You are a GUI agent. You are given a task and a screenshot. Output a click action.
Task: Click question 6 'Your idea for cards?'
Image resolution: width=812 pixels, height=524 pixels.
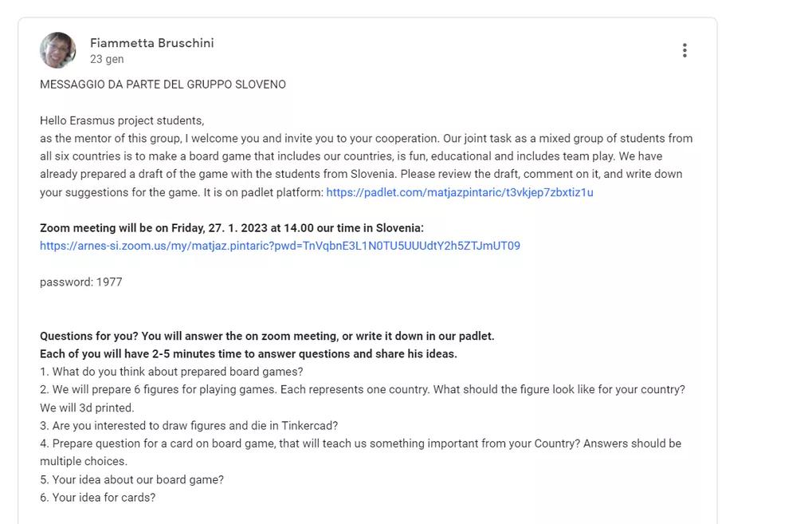98,498
